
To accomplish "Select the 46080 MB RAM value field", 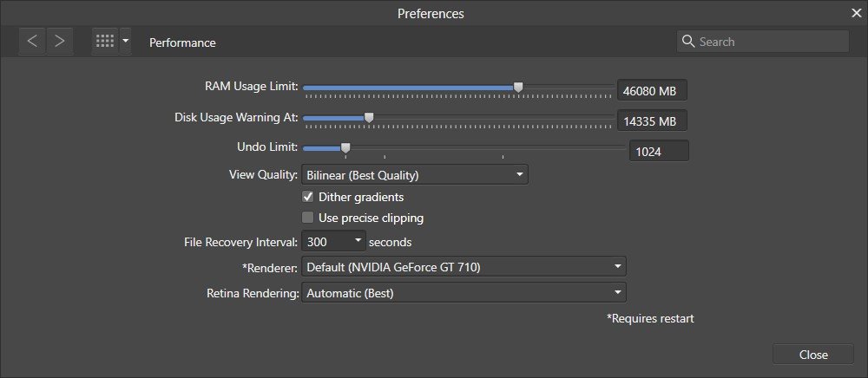I will pos(652,91).
